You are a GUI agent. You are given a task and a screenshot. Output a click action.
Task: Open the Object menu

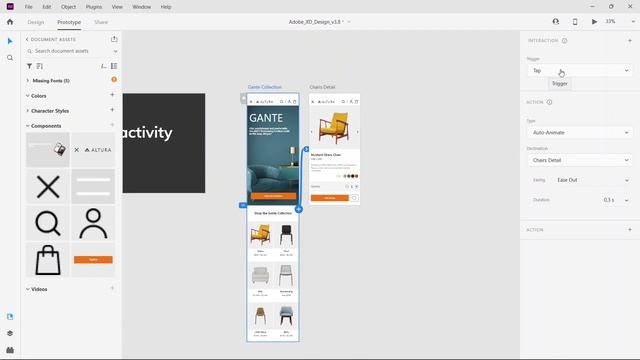tap(69, 7)
